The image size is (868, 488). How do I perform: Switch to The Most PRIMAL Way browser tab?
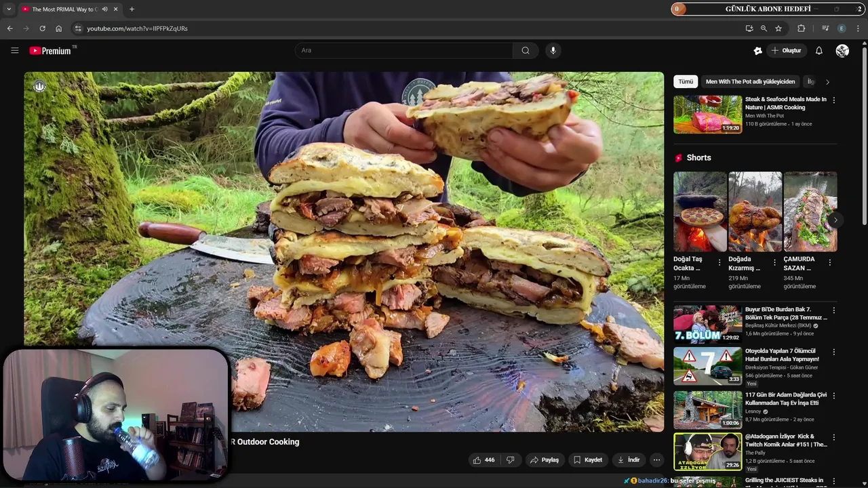click(x=64, y=9)
